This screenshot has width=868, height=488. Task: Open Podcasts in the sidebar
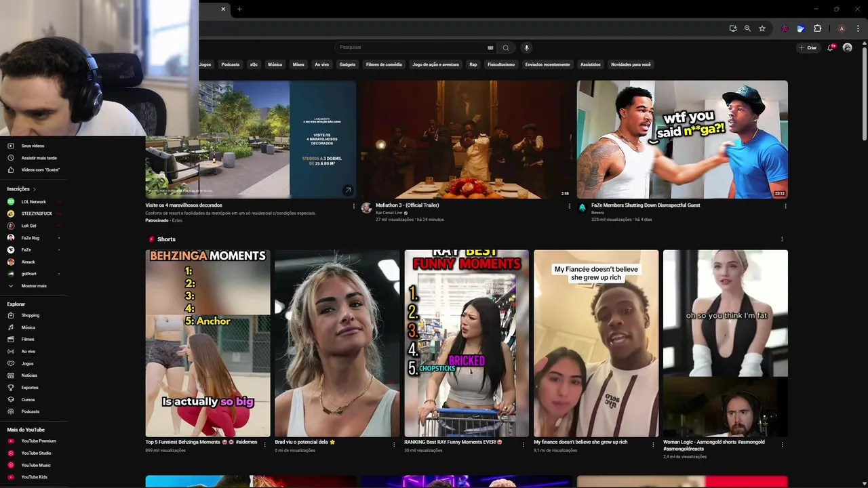(31, 411)
